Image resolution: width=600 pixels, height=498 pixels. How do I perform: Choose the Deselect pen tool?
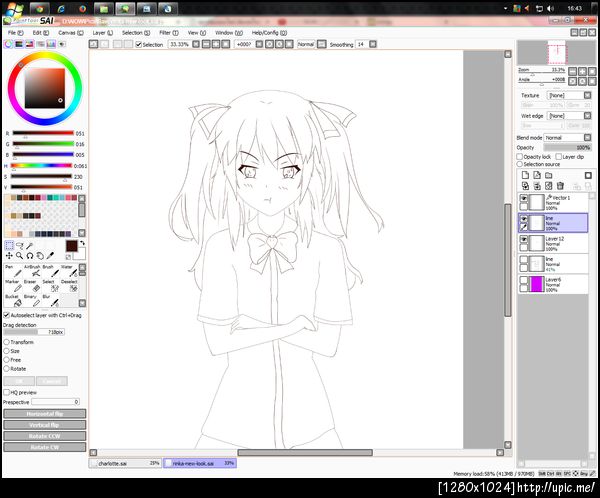point(69,286)
